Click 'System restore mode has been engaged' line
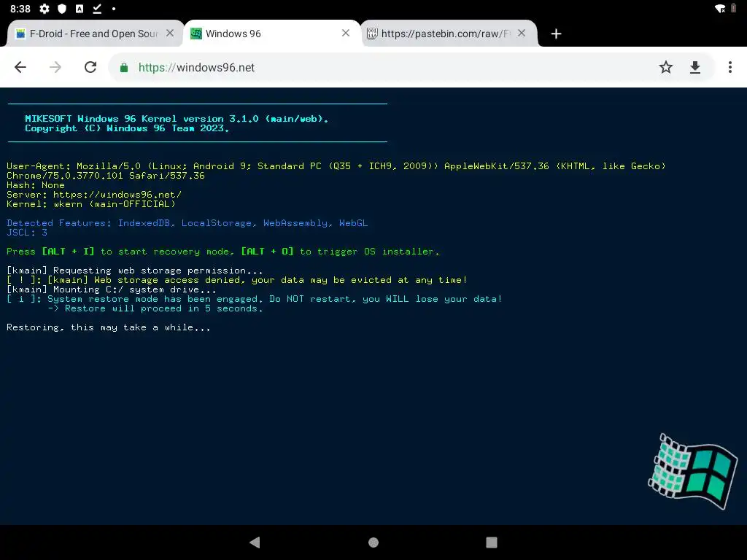Image resolution: width=747 pixels, height=560 pixels. pos(255,299)
